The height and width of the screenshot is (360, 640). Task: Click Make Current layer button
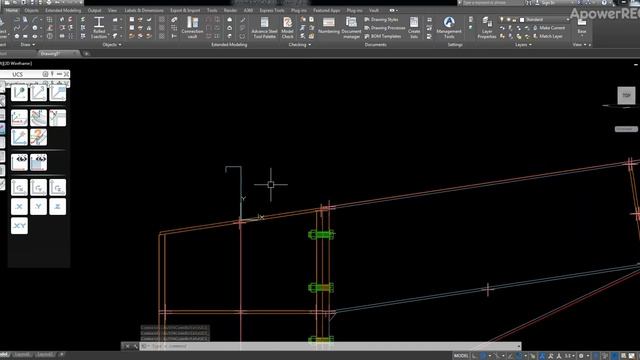coord(549,28)
